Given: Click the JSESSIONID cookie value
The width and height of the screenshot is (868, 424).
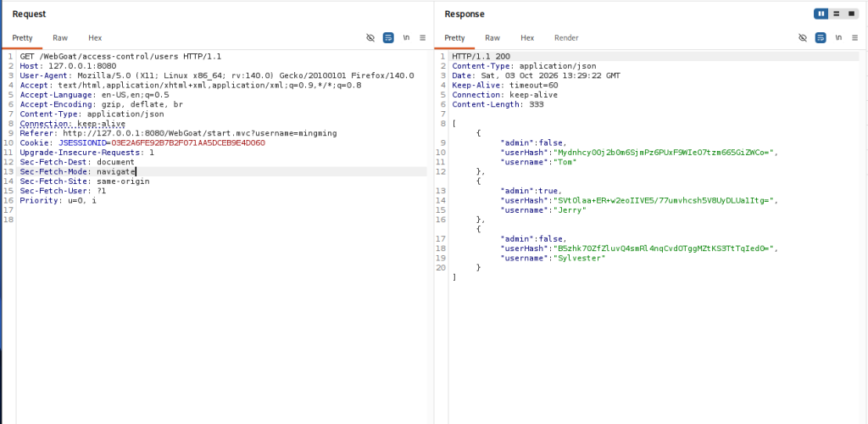Looking at the screenshot, I should click(x=188, y=142).
